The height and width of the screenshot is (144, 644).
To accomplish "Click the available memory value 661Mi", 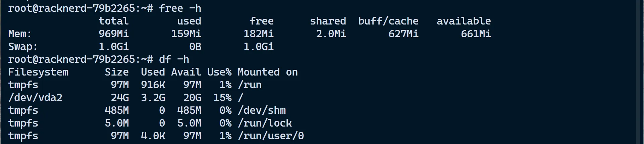I will [476, 34].
